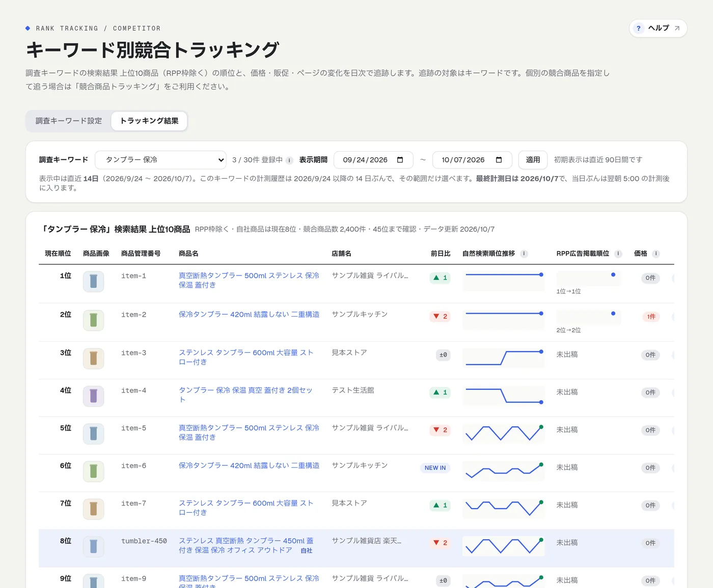Click info icon next to 登録中 count
Image resolution: width=713 pixels, height=588 pixels.
(289, 160)
